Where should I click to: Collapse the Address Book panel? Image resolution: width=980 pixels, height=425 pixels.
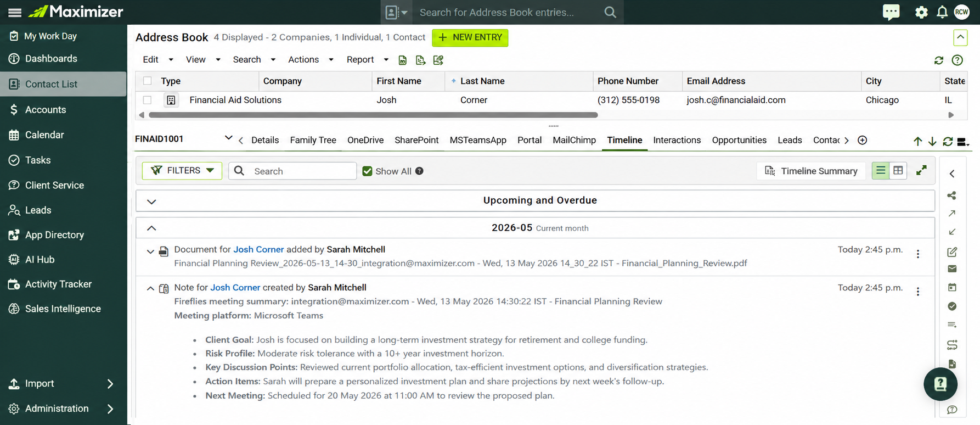[x=960, y=37]
